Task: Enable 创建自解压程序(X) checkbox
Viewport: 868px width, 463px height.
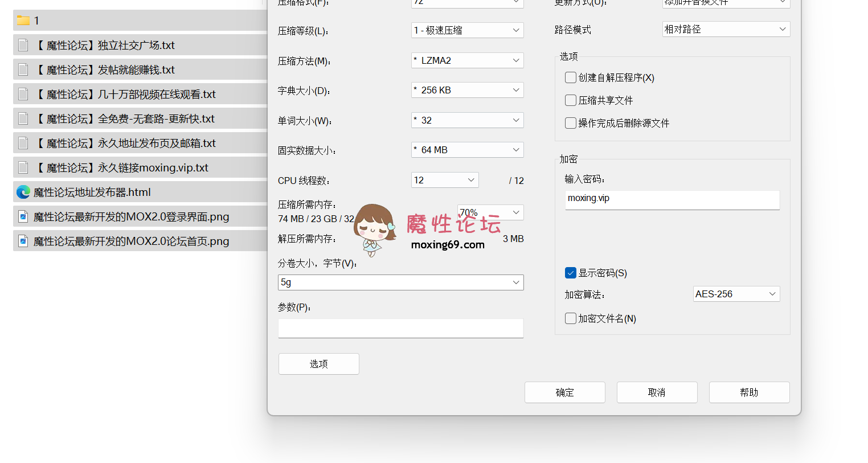Action: click(571, 77)
